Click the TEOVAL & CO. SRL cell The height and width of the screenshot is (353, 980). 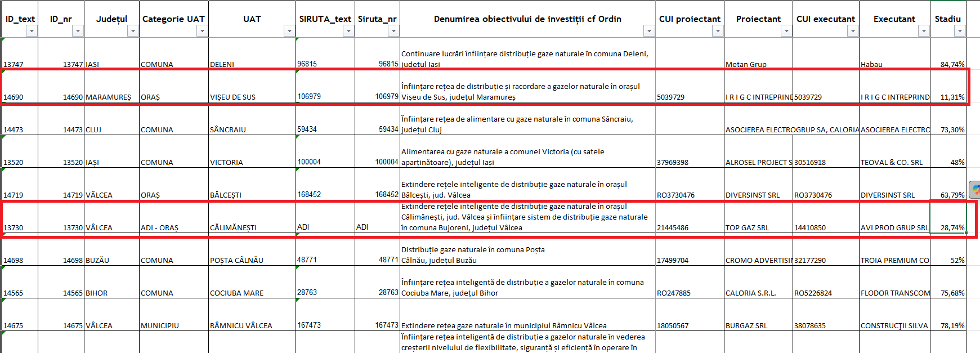(x=894, y=151)
